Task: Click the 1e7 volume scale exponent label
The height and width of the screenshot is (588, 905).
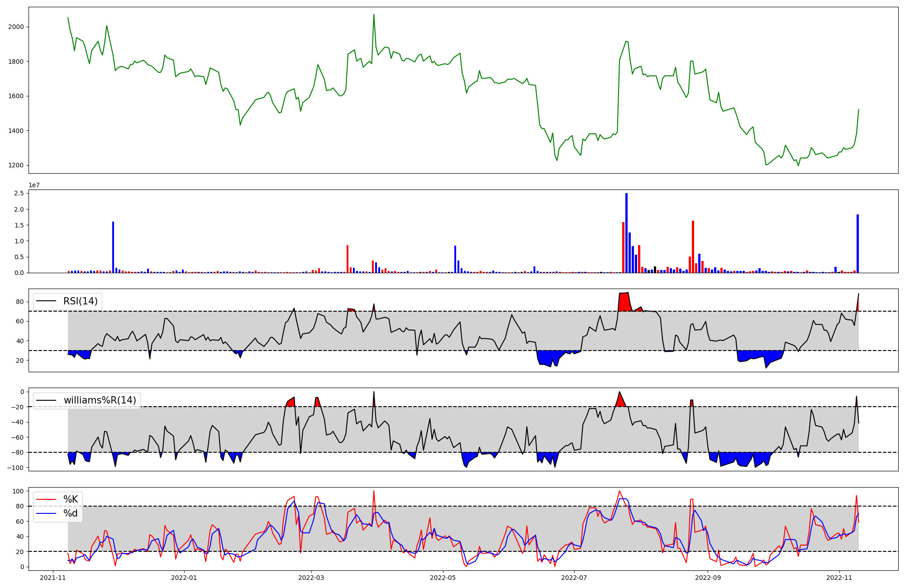Action: pyautogui.click(x=34, y=185)
